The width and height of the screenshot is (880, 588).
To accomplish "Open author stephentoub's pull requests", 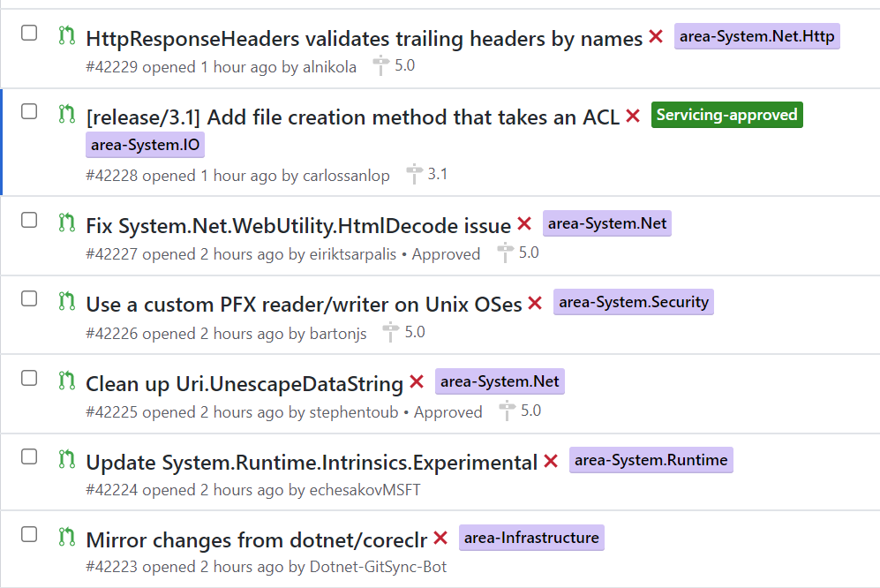I will 354,412.
